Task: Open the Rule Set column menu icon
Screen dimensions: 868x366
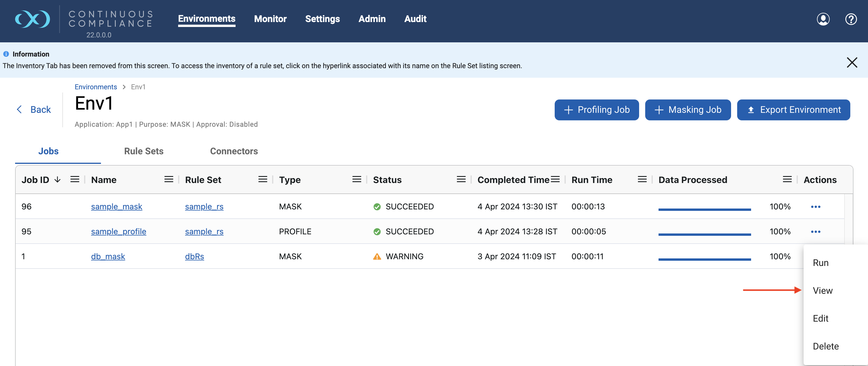Action: click(263, 180)
